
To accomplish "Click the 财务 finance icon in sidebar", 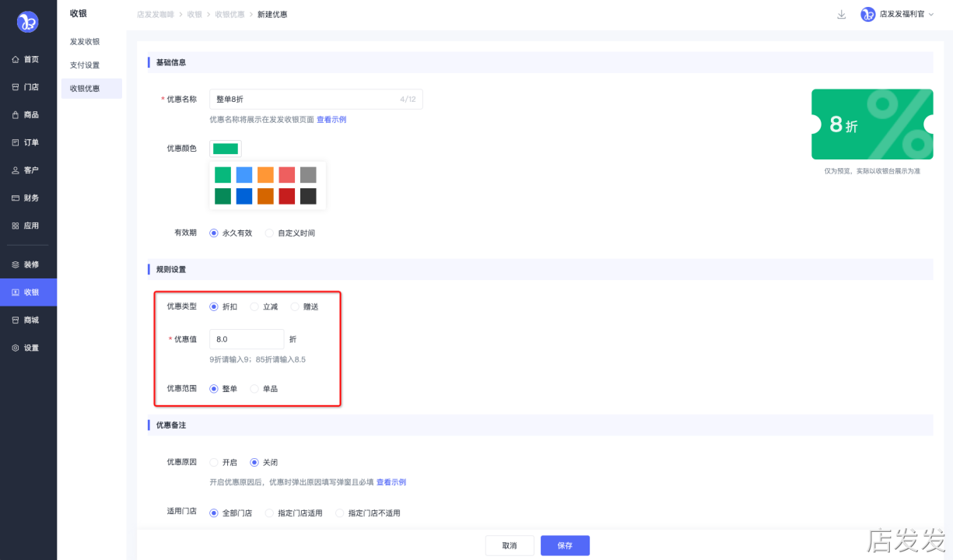I will click(x=16, y=198).
